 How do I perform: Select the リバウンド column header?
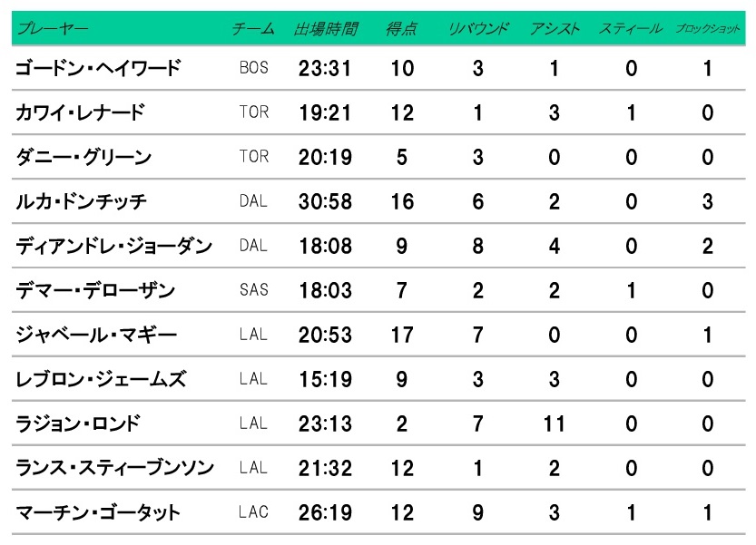point(478,29)
